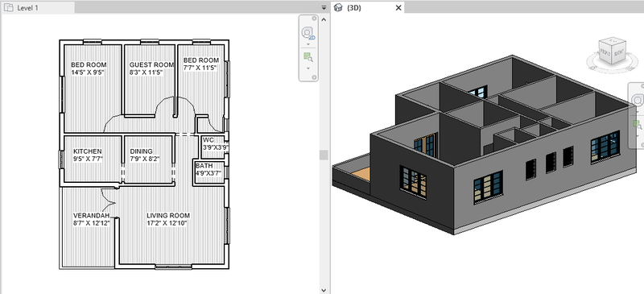Image resolution: width=644 pixels, height=294 pixels.
Task: Click the 3D house icon on {3D} tab
Action: click(x=338, y=7)
